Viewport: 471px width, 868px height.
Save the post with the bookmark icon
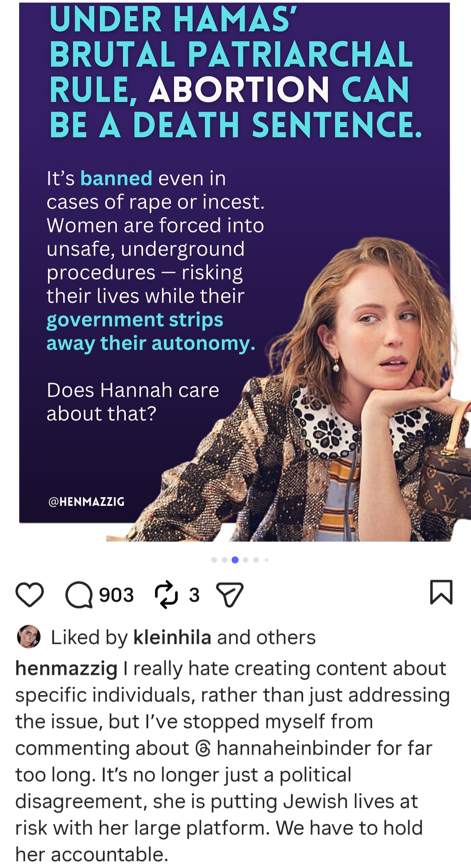coord(441,592)
